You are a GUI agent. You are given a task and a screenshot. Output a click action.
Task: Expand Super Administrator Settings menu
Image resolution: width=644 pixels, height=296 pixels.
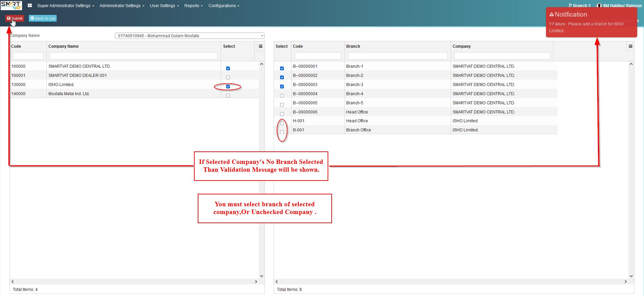coord(66,6)
